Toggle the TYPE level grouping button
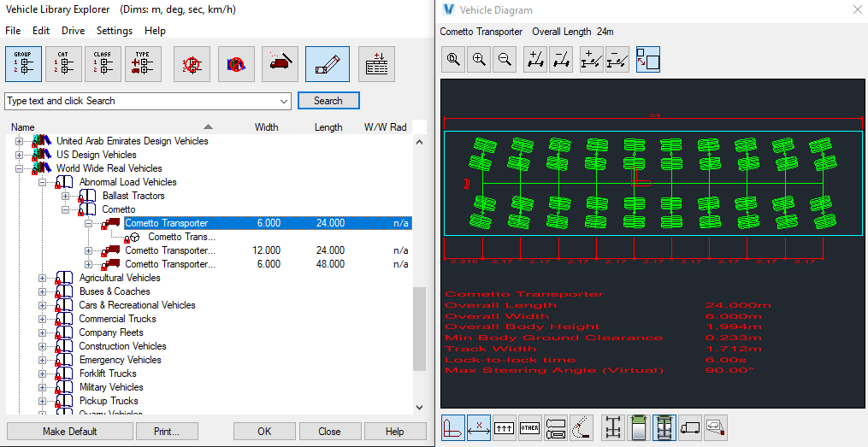 click(144, 64)
